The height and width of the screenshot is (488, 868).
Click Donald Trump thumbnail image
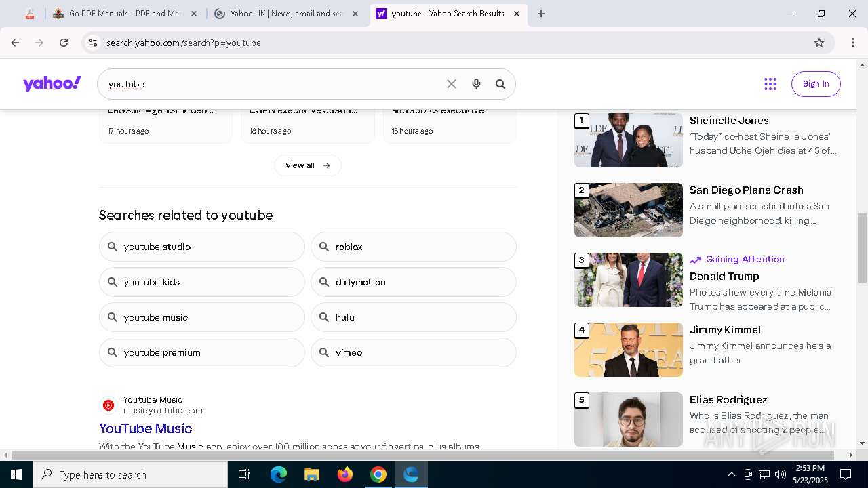(629, 280)
